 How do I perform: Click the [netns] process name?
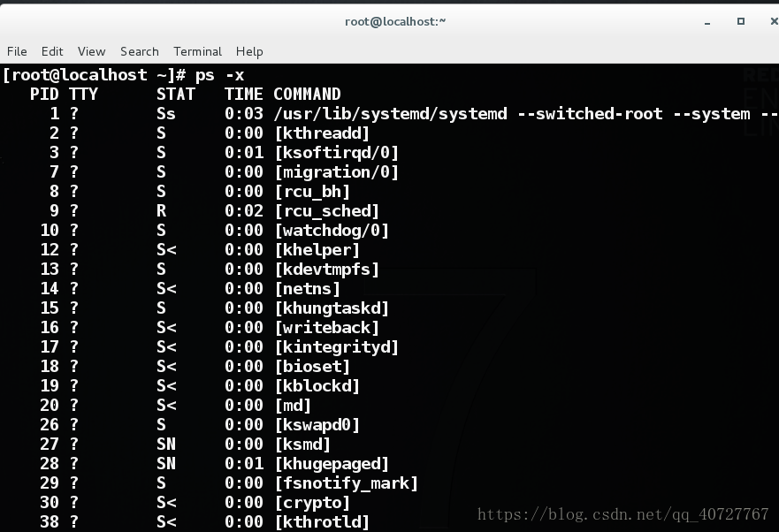point(308,289)
